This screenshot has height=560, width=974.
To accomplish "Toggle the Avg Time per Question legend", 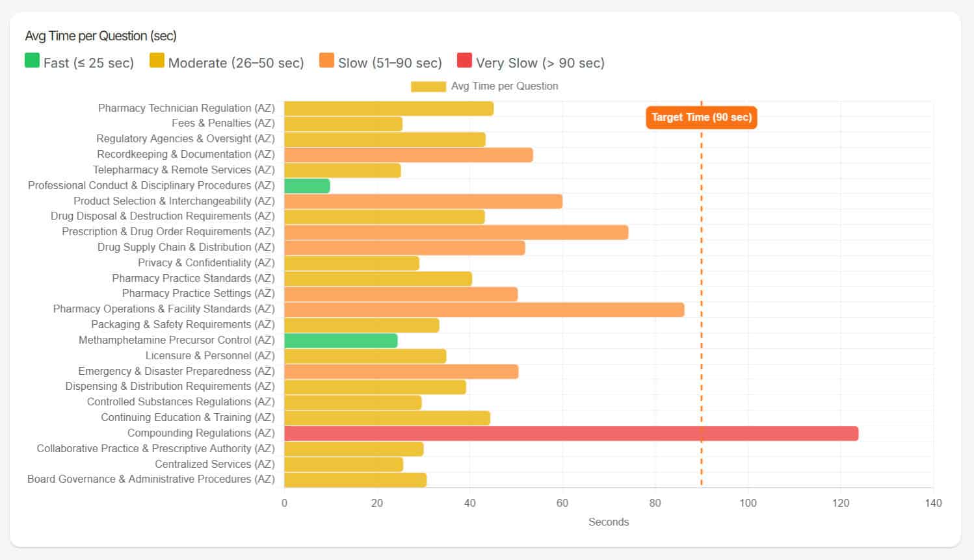I will [x=484, y=86].
